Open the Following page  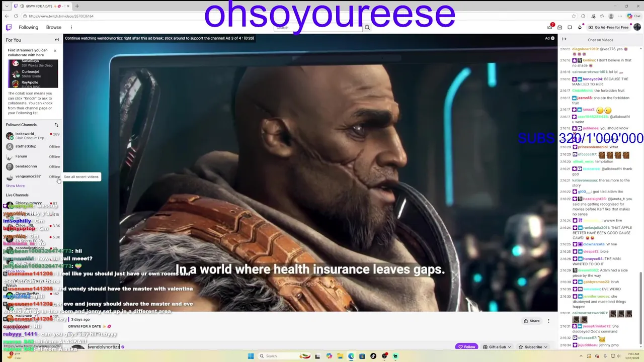pos(28,27)
